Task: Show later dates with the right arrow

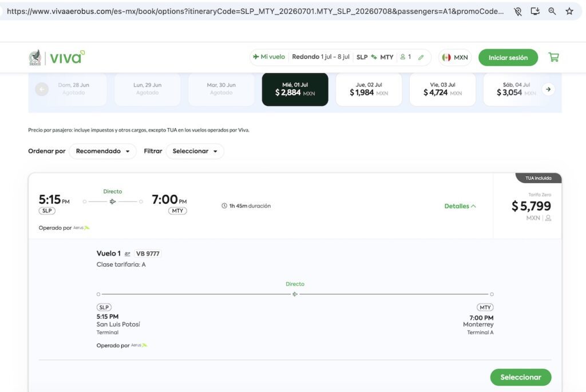Action: 548,89
